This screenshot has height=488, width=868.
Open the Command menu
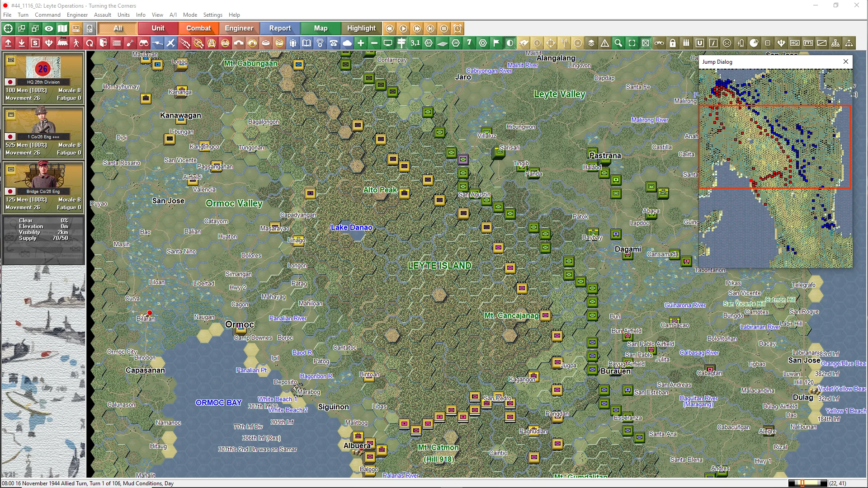pyautogui.click(x=47, y=15)
